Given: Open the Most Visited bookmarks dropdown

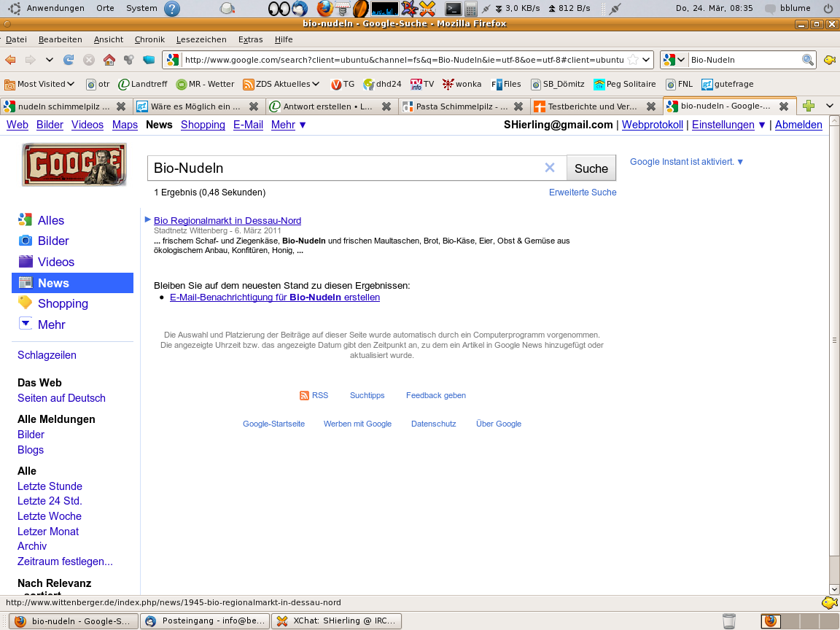Looking at the screenshot, I should pos(40,84).
